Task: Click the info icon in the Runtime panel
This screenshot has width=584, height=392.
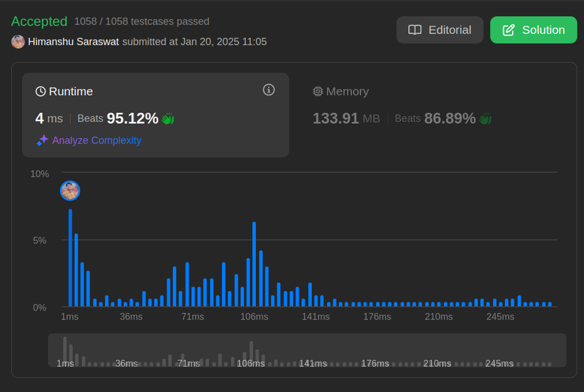Action: click(269, 90)
